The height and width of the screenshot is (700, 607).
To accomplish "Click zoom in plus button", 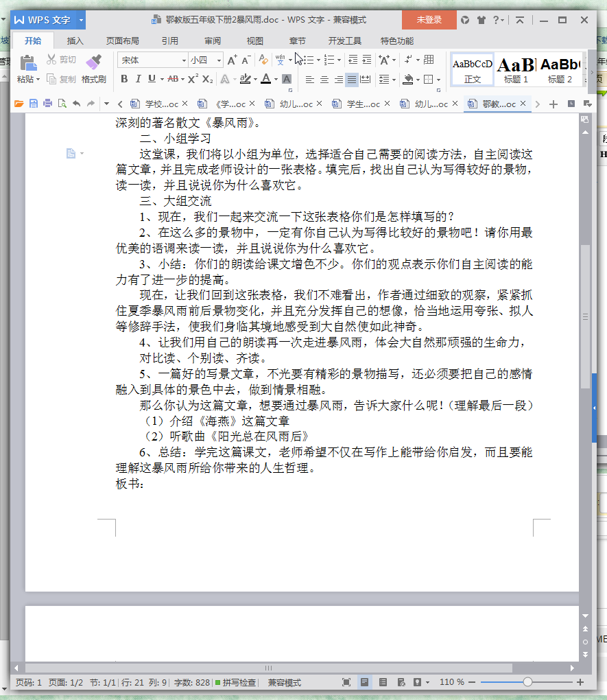I will (580, 681).
